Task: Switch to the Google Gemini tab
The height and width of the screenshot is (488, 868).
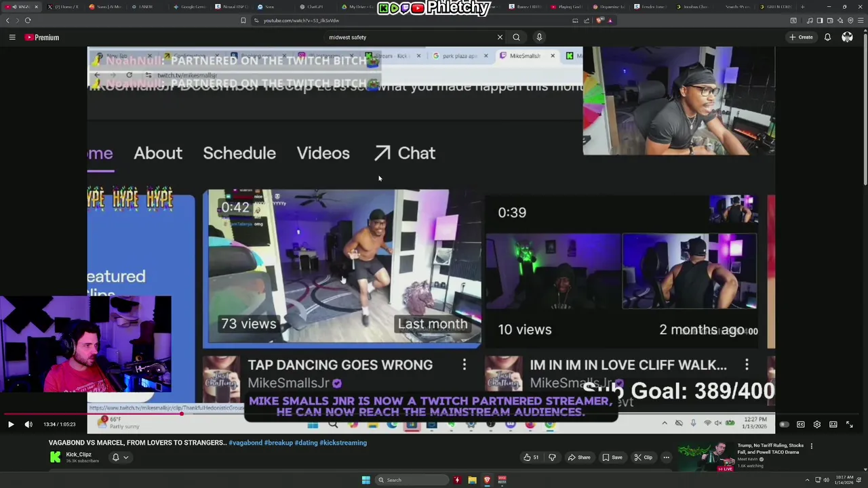Action: 189,7
